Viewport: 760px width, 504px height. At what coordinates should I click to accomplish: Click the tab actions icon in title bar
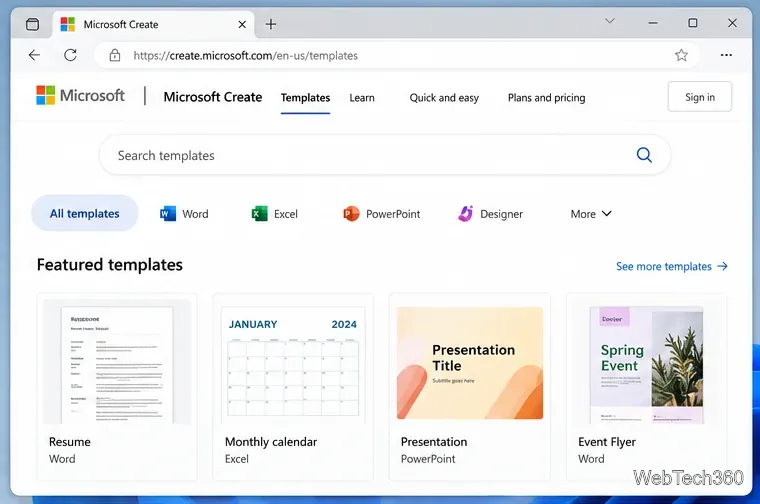32,24
